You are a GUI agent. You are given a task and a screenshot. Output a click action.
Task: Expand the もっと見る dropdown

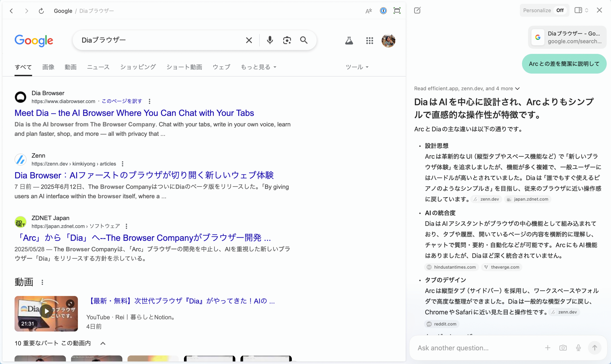coord(258,67)
